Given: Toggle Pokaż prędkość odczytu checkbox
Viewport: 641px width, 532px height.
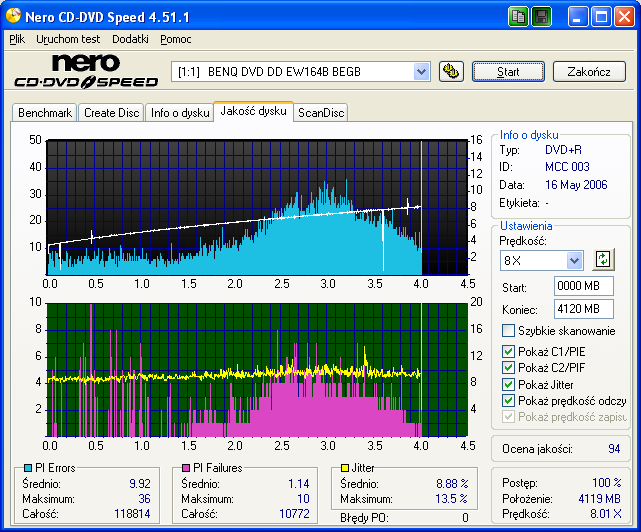Looking at the screenshot, I should pos(508,401).
